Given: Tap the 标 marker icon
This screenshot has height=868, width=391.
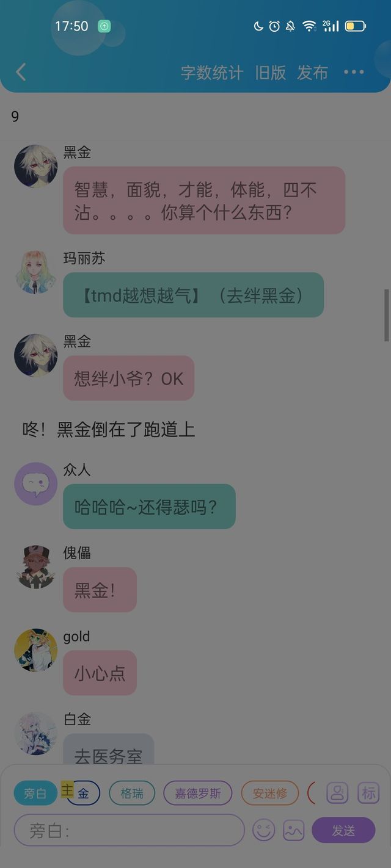Looking at the screenshot, I should [369, 793].
